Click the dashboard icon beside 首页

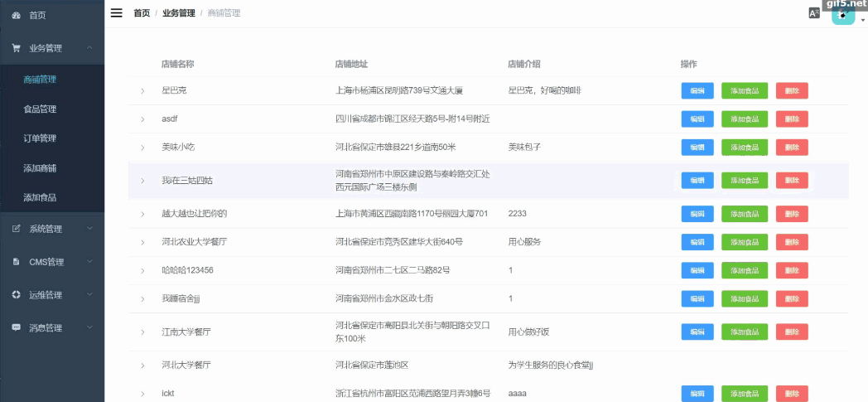click(x=16, y=16)
